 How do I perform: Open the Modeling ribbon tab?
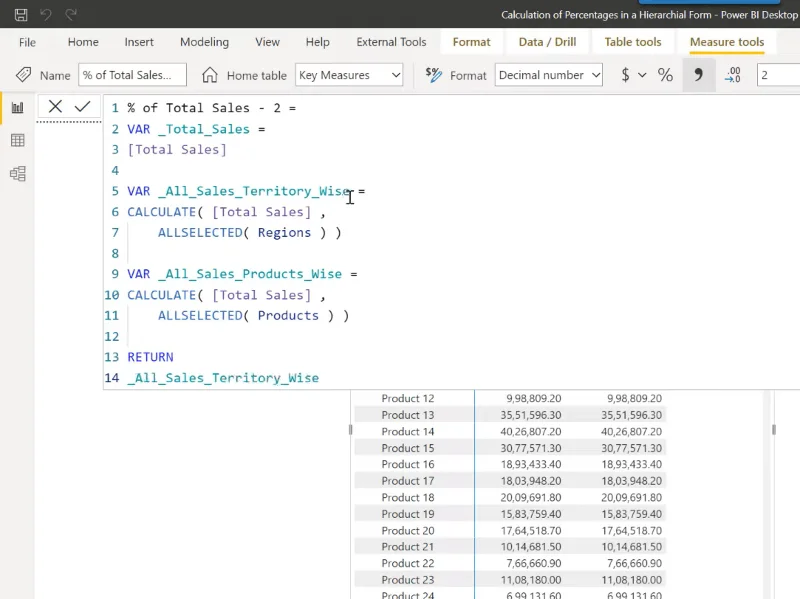(x=204, y=42)
